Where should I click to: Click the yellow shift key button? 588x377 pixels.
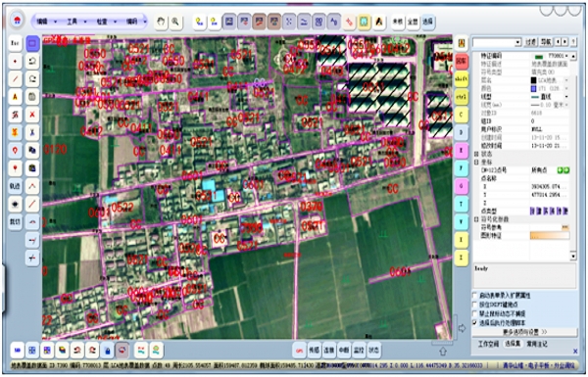coord(462,79)
